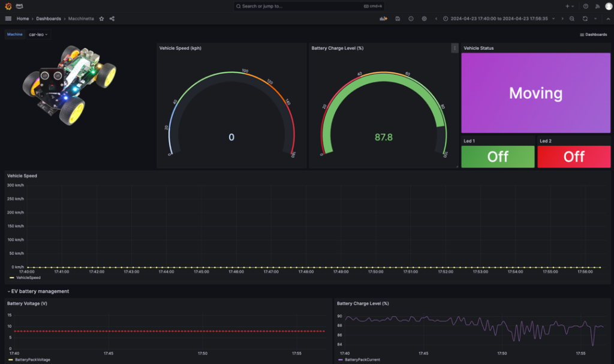Open the main navigation hamburger menu
The width and height of the screenshot is (614, 364).
(8, 19)
